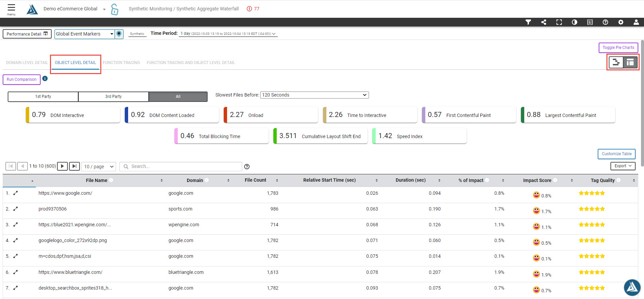
Task: Click the filter funnel icon
Action: [528, 22]
